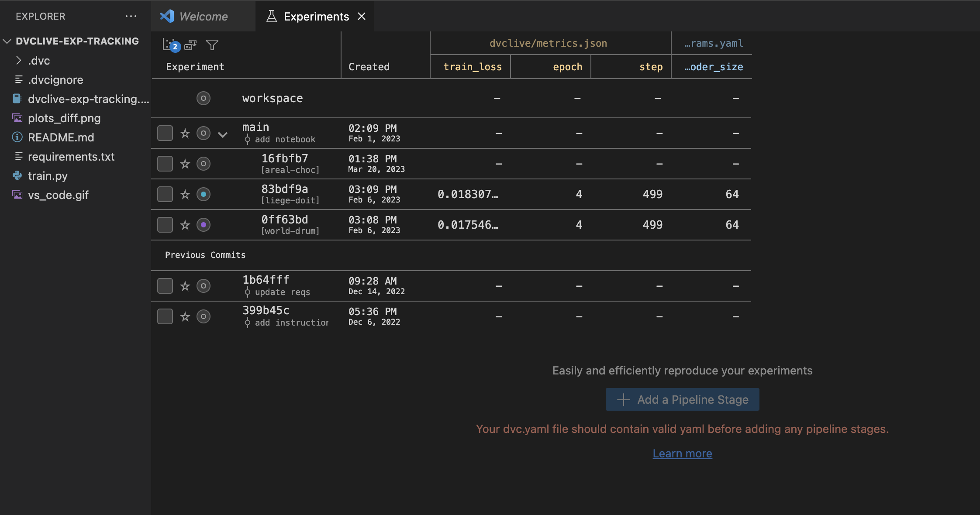This screenshot has width=980, height=515.
Task: Collapse the DVCLIVE-EXP-TRACKING project tree
Action: click(x=7, y=41)
